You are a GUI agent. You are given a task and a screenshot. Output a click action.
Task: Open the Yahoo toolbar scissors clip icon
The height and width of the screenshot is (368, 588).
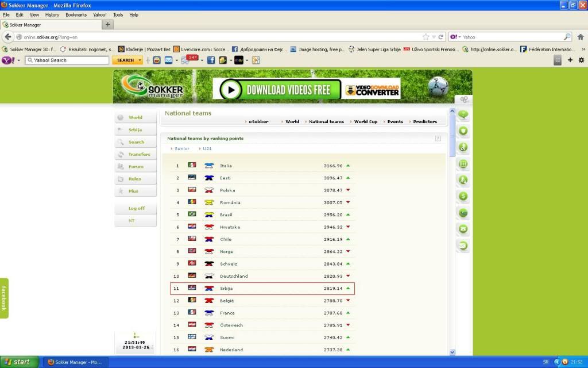pos(256,60)
